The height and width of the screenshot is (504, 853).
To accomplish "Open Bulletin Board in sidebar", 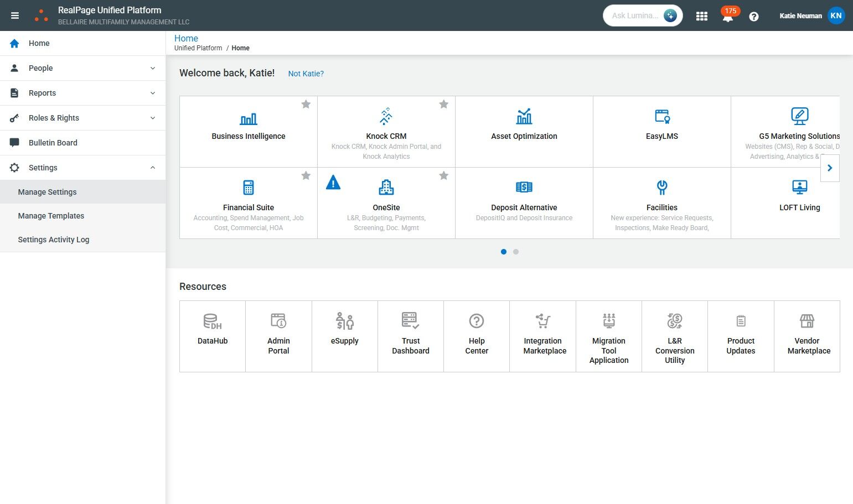I will [83, 143].
